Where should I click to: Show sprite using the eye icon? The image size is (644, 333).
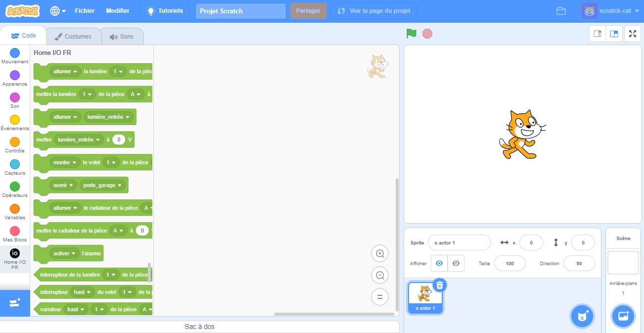[x=439, y=263]
